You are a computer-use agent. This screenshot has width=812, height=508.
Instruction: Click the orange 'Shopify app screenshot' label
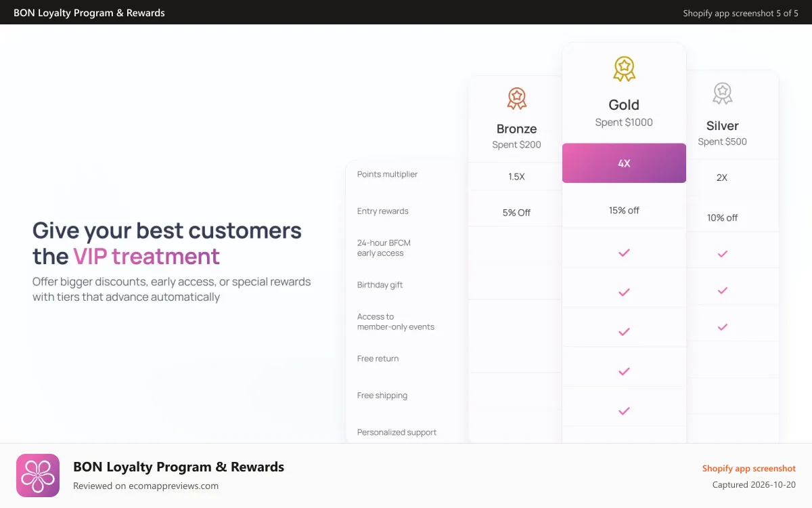tap(749, 468)
